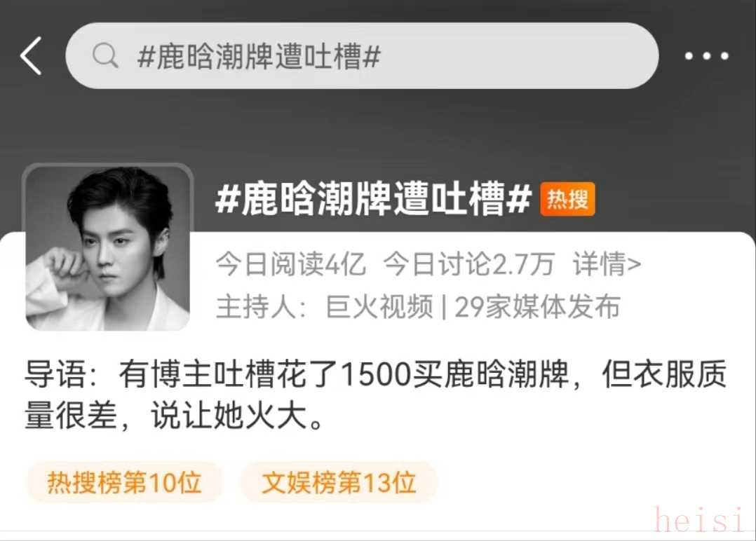Open host account 巨火视频
The height and width of the screenshot is (541, 756).
[379, 307]
